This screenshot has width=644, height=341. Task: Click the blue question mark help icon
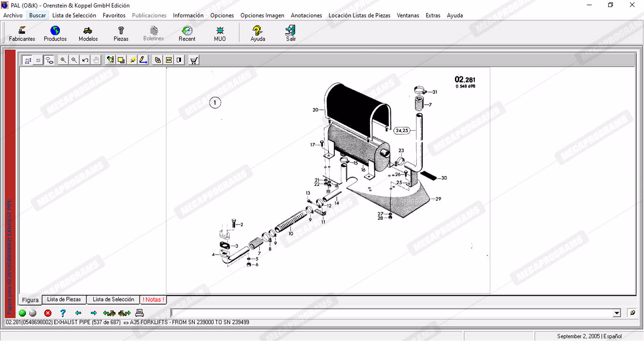click(63, 313)
